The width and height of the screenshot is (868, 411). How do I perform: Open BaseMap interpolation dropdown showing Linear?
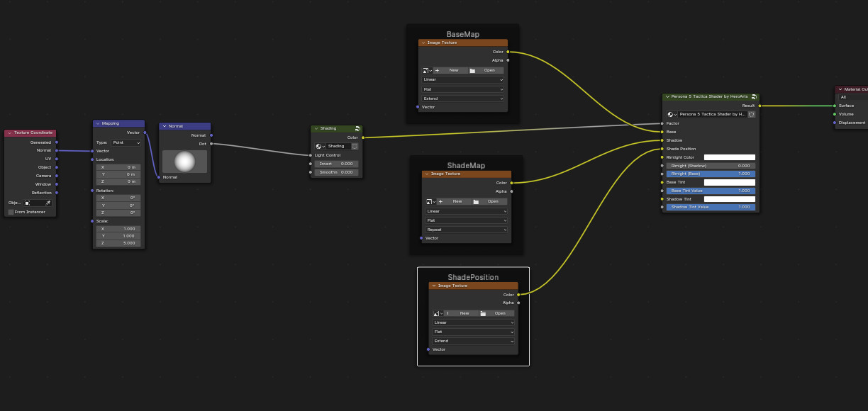(463, 80)
